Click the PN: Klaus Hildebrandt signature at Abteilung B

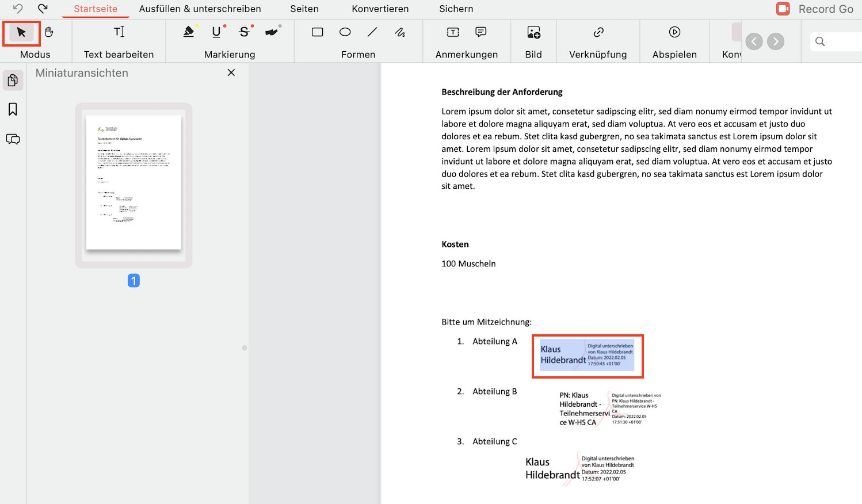tap(610, 408)
